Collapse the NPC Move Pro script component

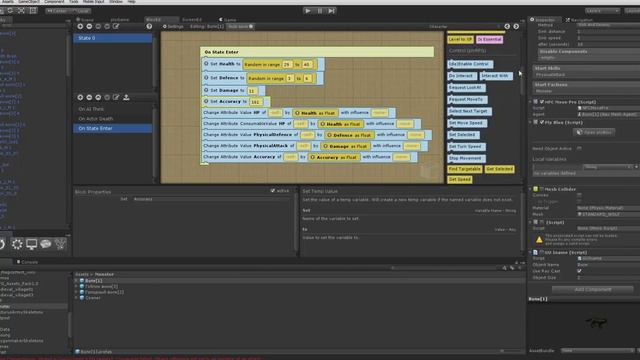tap(531, 102)
